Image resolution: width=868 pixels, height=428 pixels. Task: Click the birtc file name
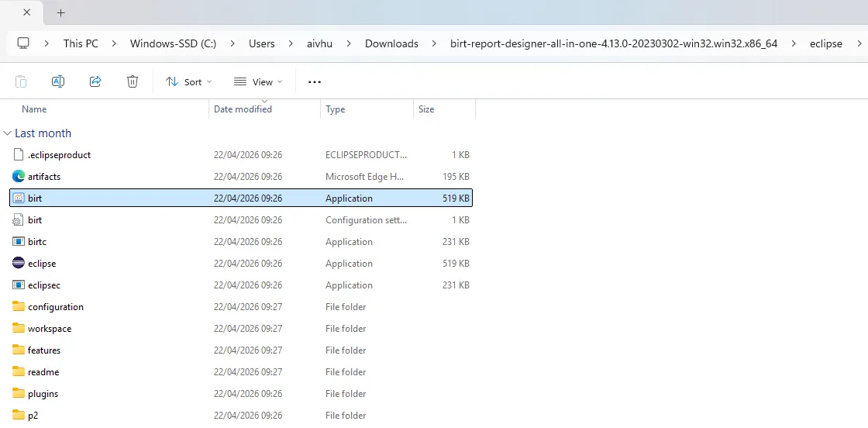[38, 241]
